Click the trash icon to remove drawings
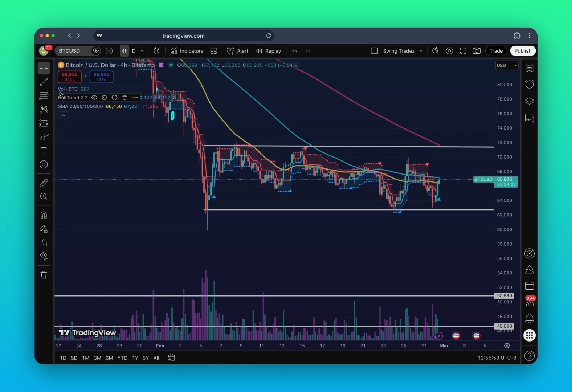This screenshot has width=572, height=392. click(x=44, y=275)
